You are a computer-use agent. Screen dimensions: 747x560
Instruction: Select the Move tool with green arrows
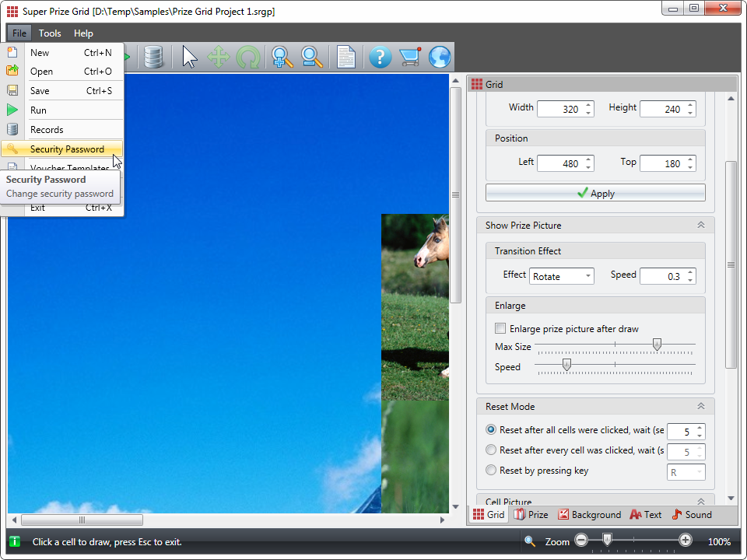point(219,57)
